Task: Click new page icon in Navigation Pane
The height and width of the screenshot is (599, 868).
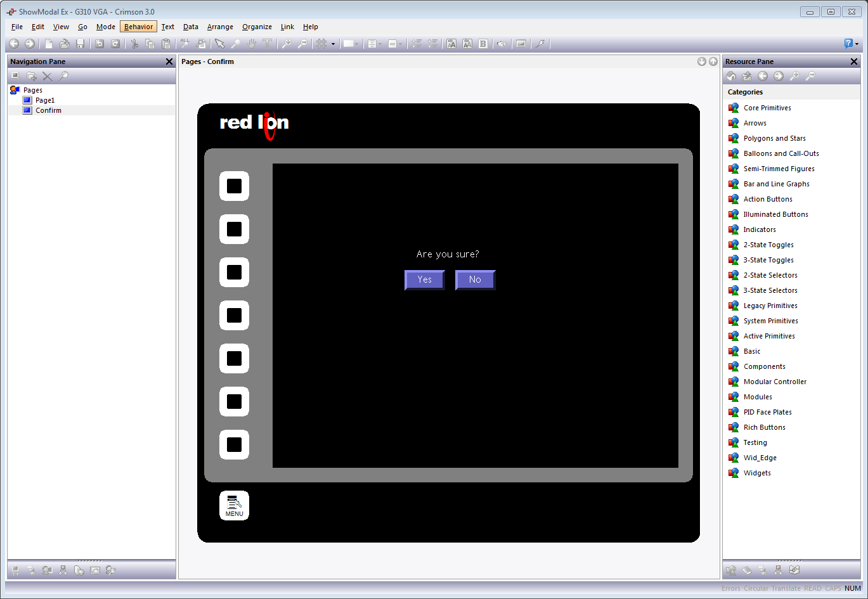Action: [x=15, y=76]
